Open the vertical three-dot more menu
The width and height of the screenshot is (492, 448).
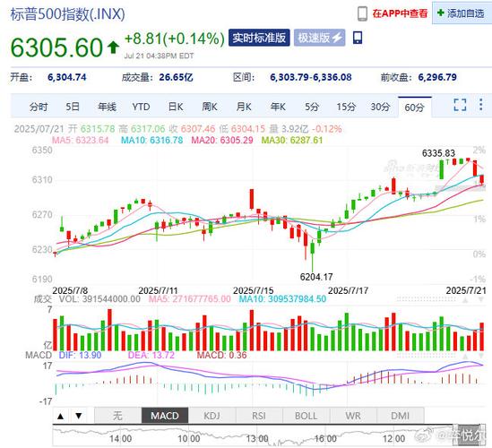481,105
